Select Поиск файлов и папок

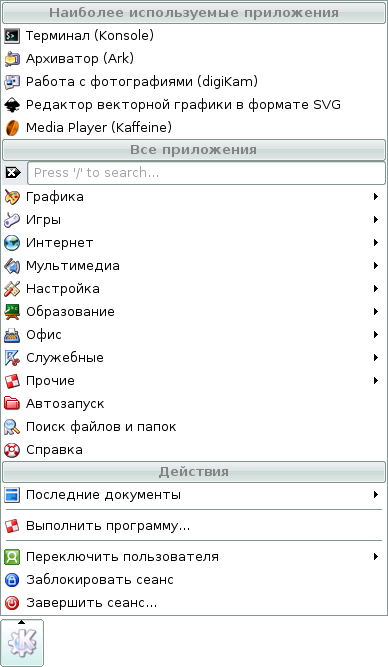tap(194, 427)
